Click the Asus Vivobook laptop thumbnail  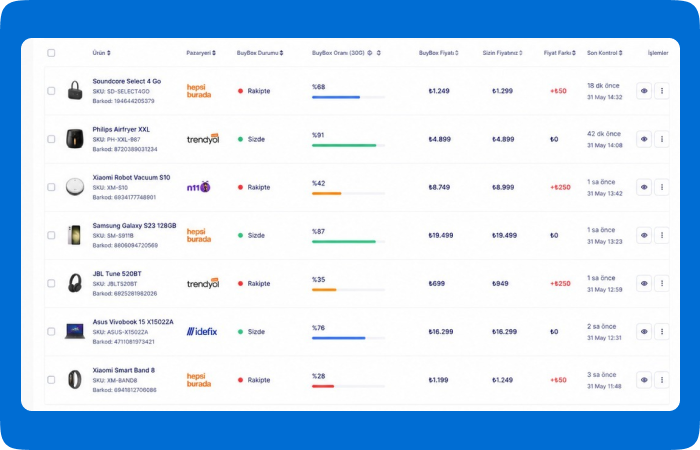point(75,331)
